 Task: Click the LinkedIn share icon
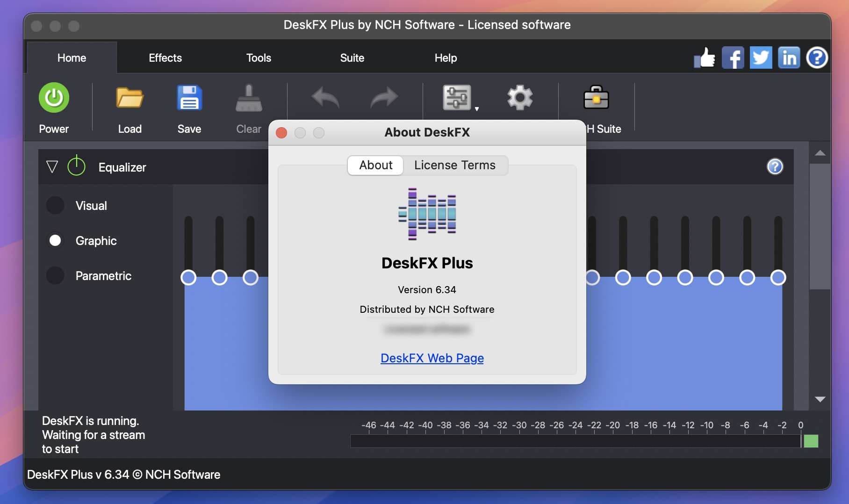point(789,58)
